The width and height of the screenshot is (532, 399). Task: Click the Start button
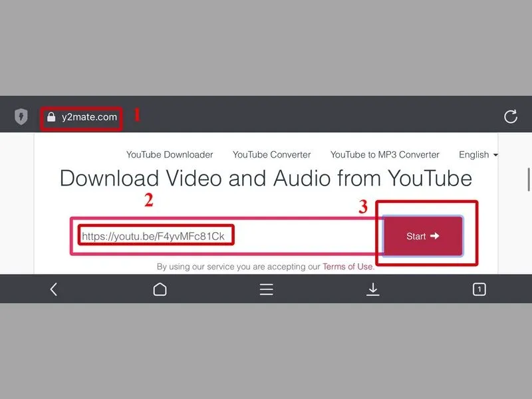pos(423,236)
